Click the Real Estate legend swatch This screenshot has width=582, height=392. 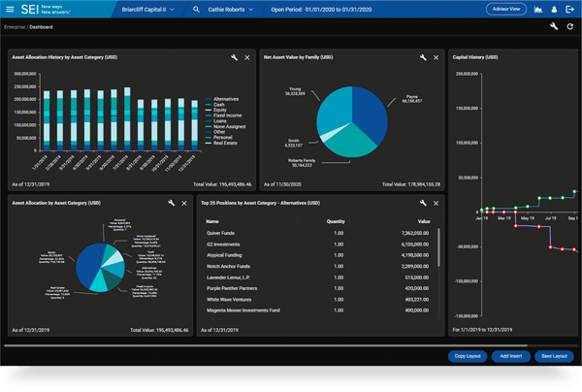click(209, 143)
